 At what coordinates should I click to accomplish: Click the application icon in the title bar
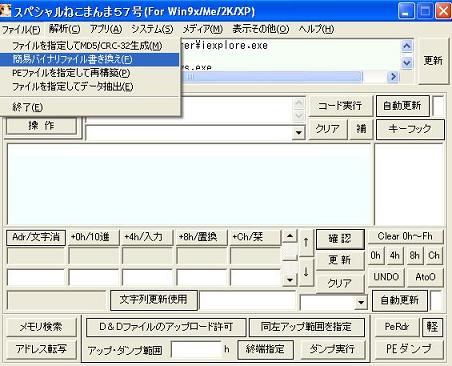[x=6, y=11]
